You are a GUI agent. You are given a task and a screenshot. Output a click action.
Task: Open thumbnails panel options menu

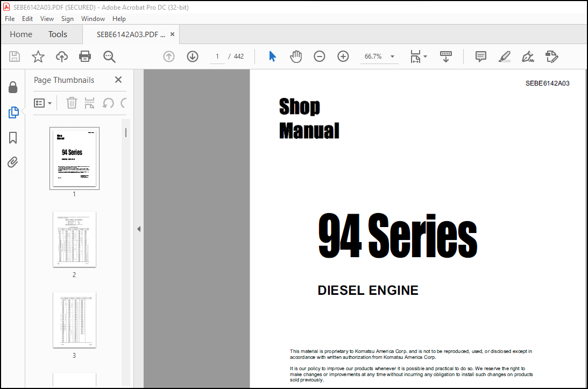tap(42, 103)
